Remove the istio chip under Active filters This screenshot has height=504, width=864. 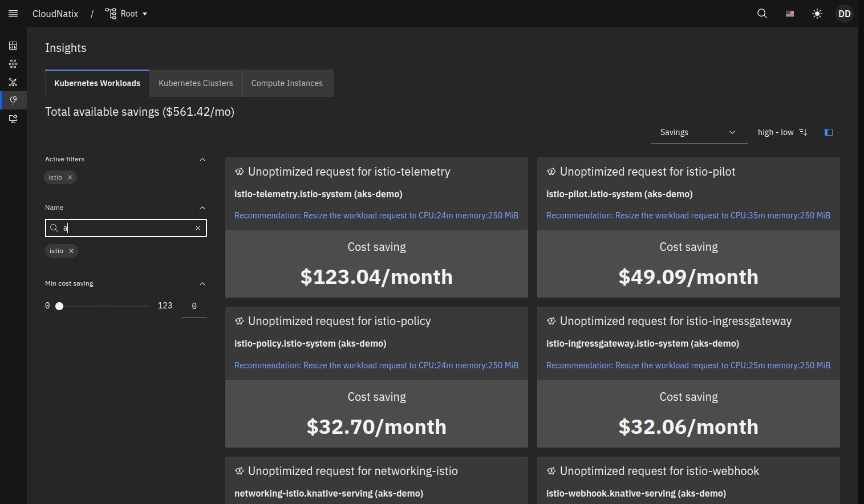coord(70,177)
